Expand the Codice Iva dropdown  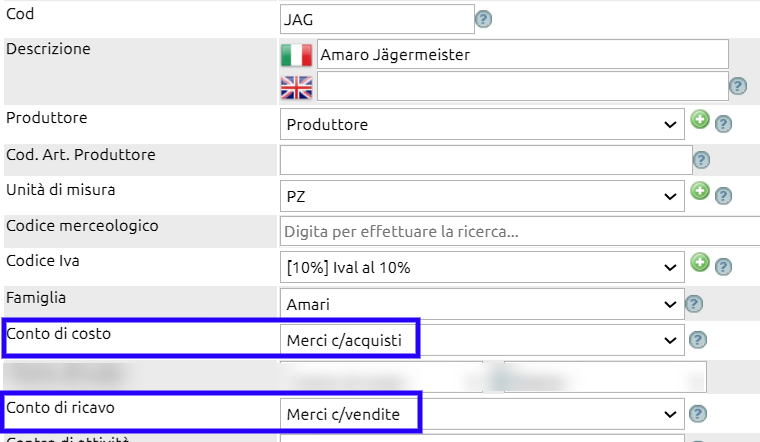pos(482,267)
